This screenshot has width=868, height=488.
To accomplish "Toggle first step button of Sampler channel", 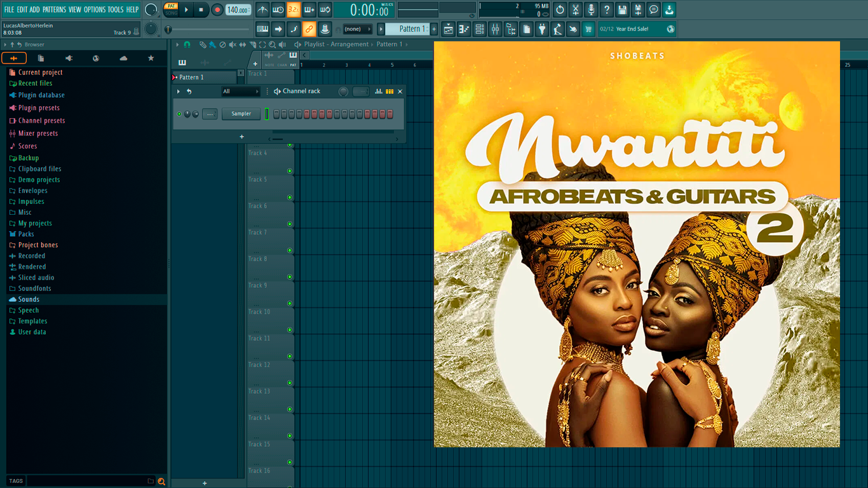I will [x=276, y=114].
